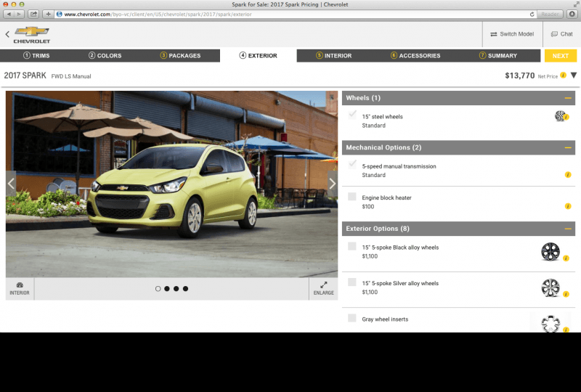The image size is (581, 392).
Task: Check the Engine block heater option
Action: click(352, 197)
